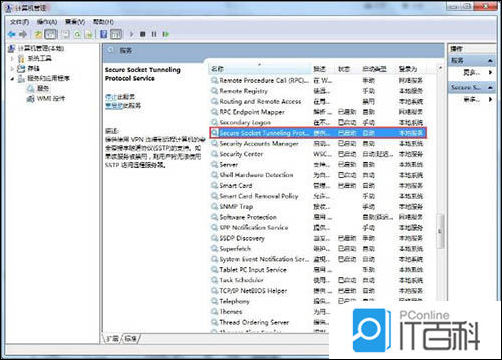Click the 停止 this service link
Image resolution: width=502 pixels, height=360 pixels.
pyautogui.click(x=110, y=97)
